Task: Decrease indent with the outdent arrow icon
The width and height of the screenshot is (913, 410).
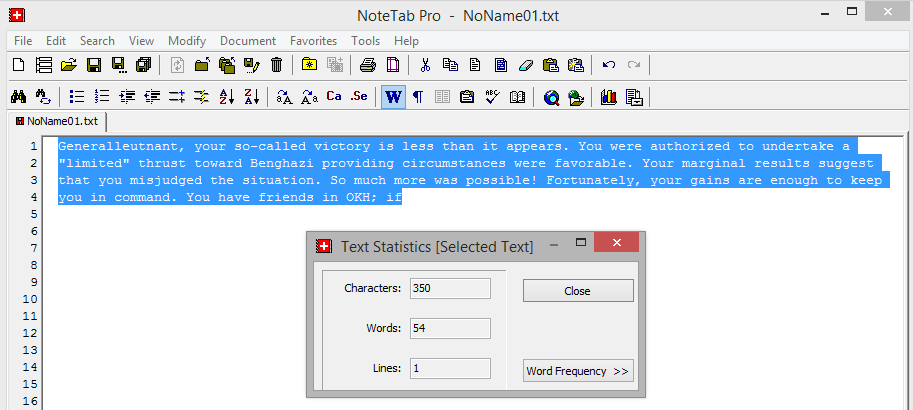Action: tap(152, 97)
